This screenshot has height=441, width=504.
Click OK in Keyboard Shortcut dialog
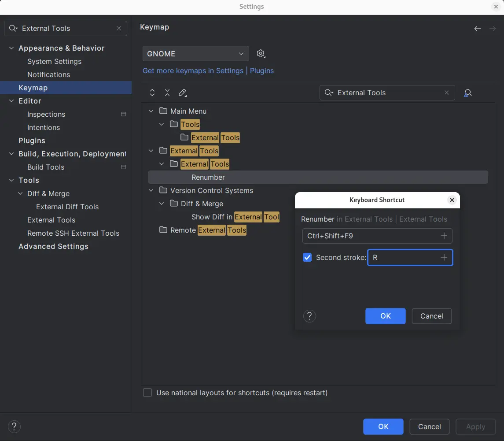click(385, 316)
